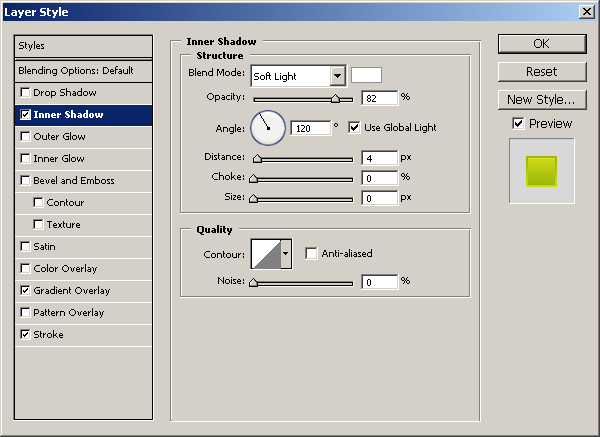Image resolution: width=600 pixels, height=437 pixels.
Task: Open the Styles panel entry
Action: [83, 46]
